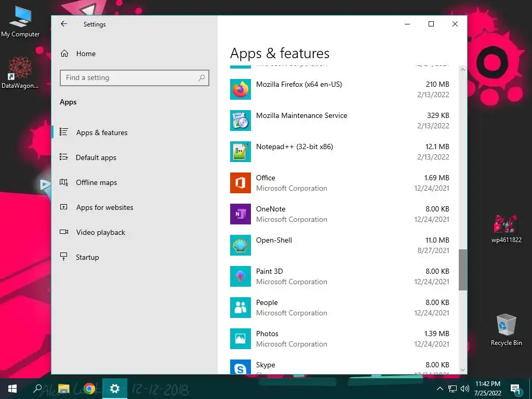This screenshot has height=399, width=532.
Task: Click the scrollbar down arrow in app list
Action: [463, 370]
